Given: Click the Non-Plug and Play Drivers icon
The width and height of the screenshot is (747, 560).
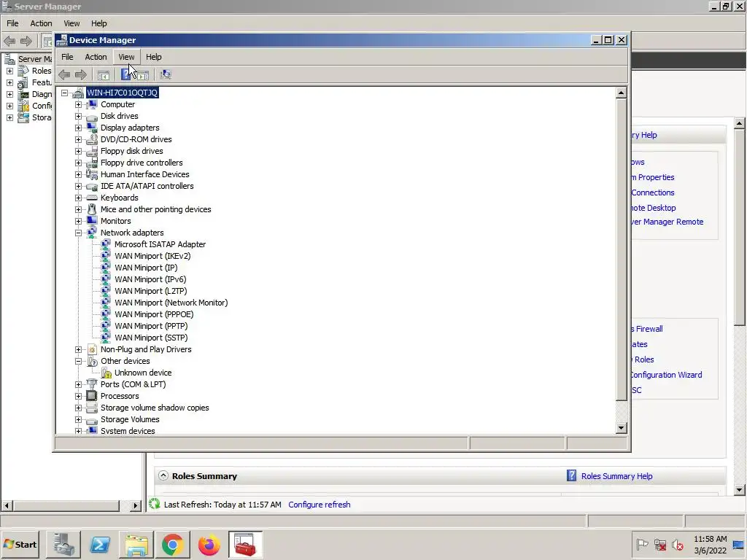Looking at the screenshot, I should (92, 349).
